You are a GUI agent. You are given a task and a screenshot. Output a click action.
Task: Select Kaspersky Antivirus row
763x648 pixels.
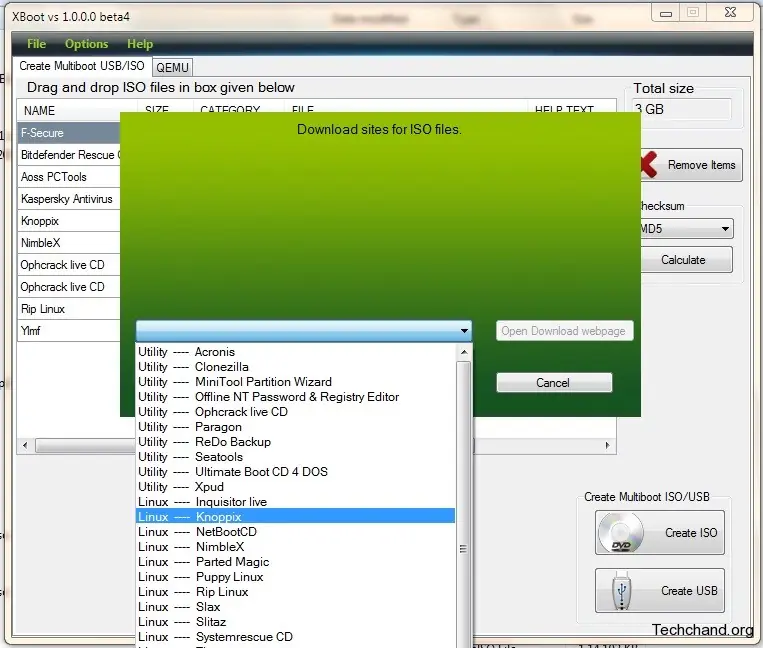[69, 198]
